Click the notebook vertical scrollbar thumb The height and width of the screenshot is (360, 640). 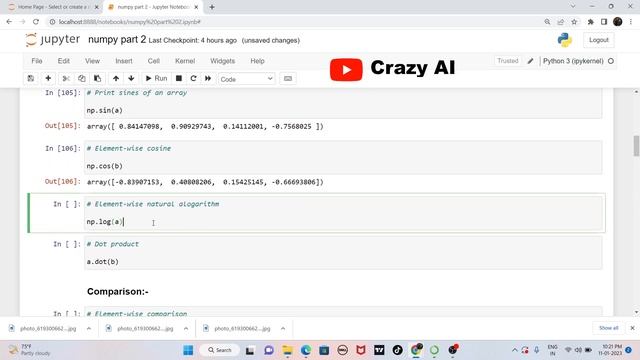[x=636, y=146]
